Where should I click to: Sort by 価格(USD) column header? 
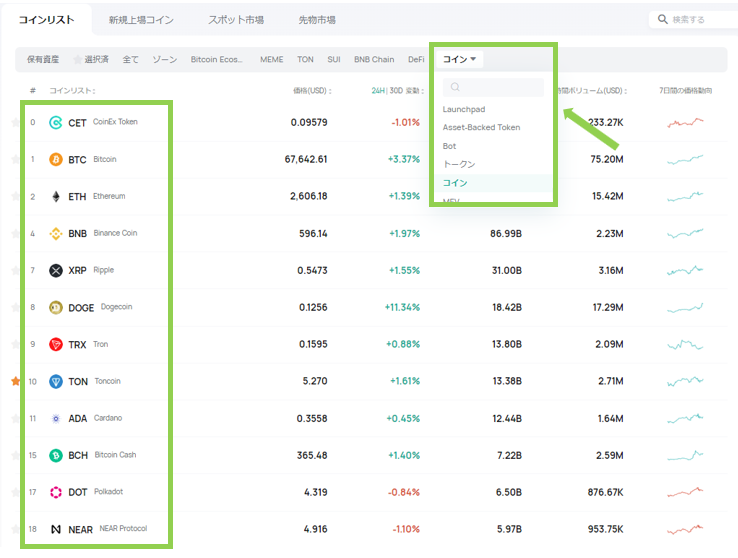(x=312, y=90)
